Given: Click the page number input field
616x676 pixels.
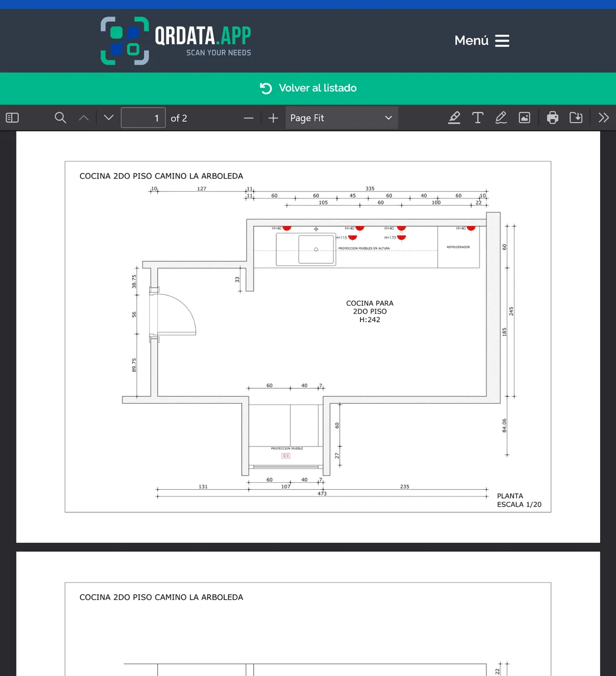Looking at the screenshot, I should coord(143,118).
